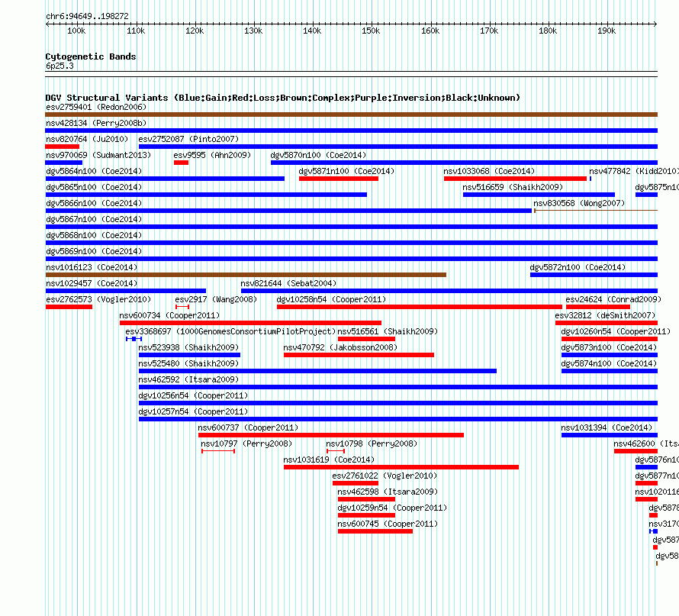Click dgv10259n54 (Cooper2011) label
Screen dimensions: 679x616
point(392,508)
